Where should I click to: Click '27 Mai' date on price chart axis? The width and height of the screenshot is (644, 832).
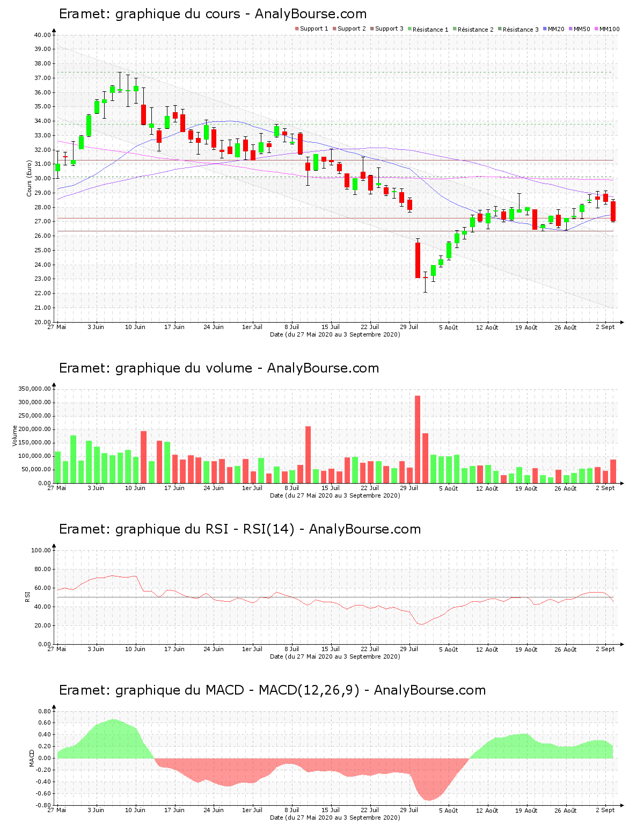pos(57,327)
